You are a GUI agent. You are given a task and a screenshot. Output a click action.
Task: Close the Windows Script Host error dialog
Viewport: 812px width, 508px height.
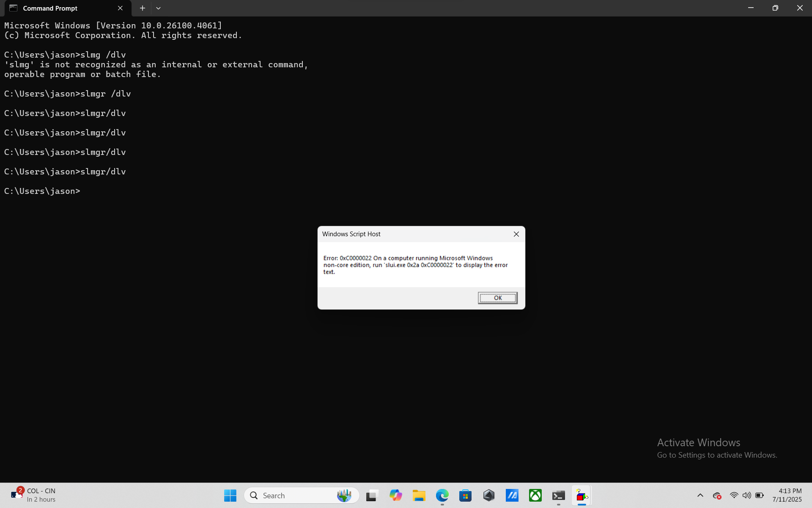(x=516, y=234)
